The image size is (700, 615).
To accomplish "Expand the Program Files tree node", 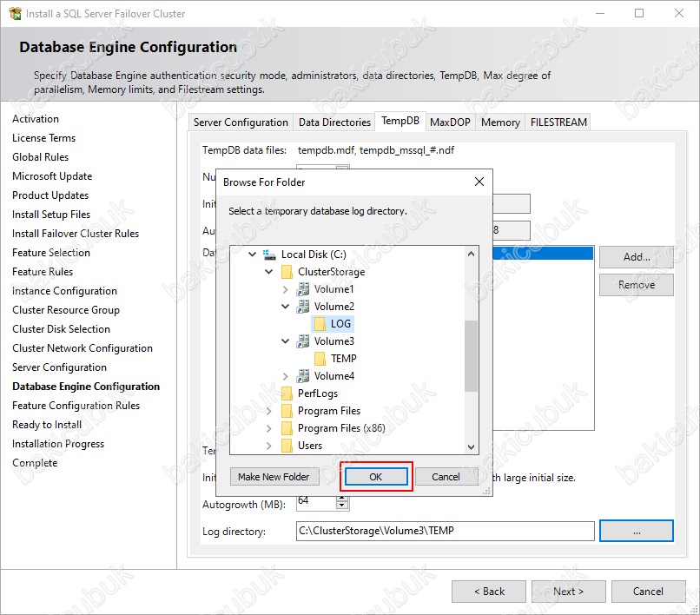I will [x=268, y=411].
